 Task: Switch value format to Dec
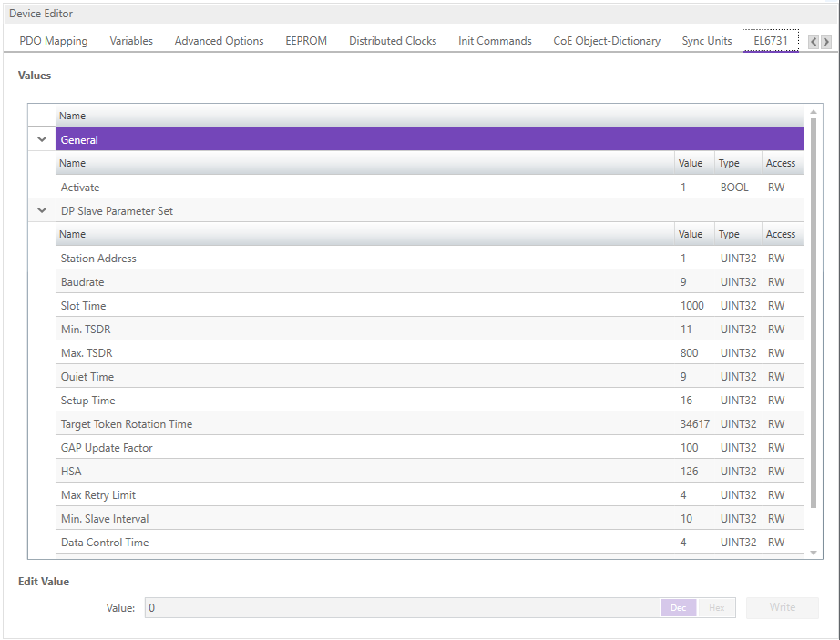(x=678, y=607)
